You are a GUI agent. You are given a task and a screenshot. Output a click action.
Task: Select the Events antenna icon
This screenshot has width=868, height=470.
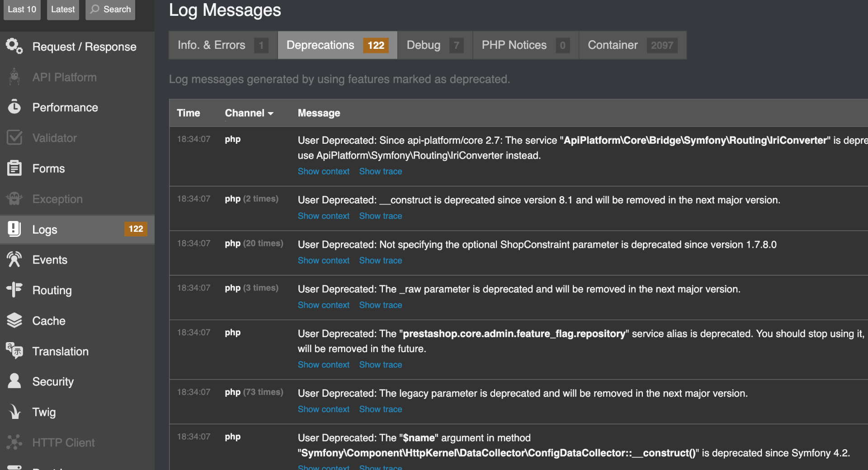pyautogui.click(x=14, y=259)
